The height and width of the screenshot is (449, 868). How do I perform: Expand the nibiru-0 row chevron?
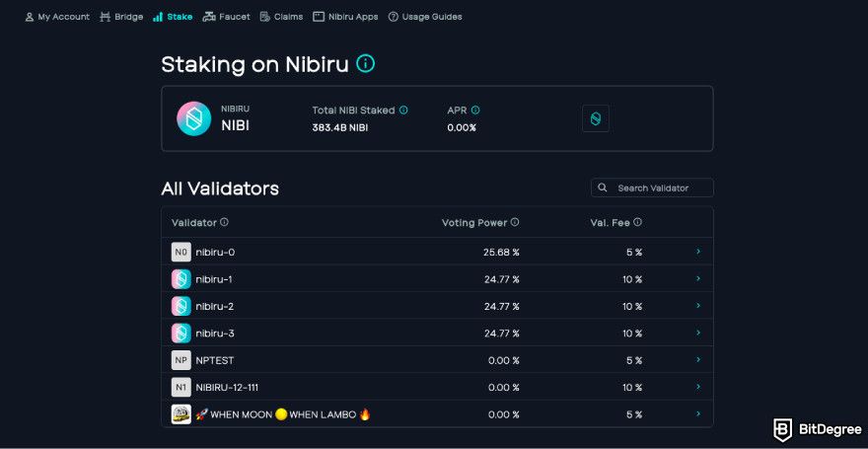tap(698, 252)
